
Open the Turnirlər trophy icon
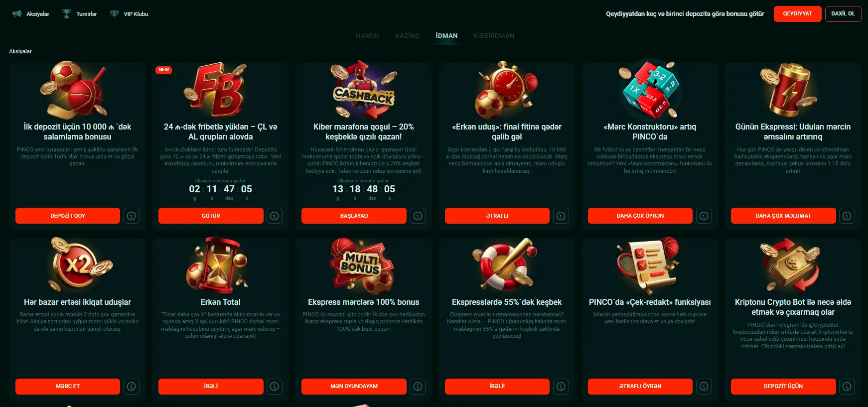[x=66, y=14]
